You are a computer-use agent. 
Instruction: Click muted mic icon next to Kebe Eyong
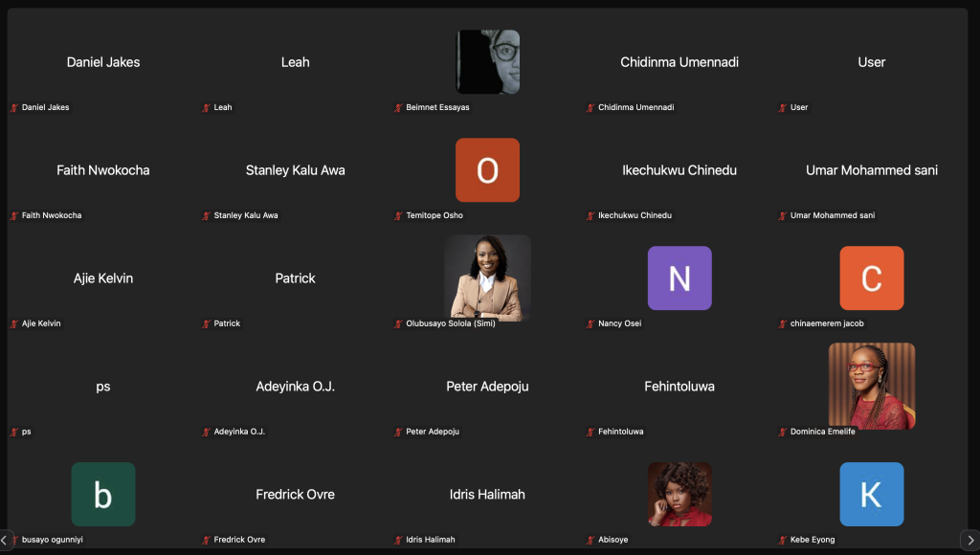(784, 540)
